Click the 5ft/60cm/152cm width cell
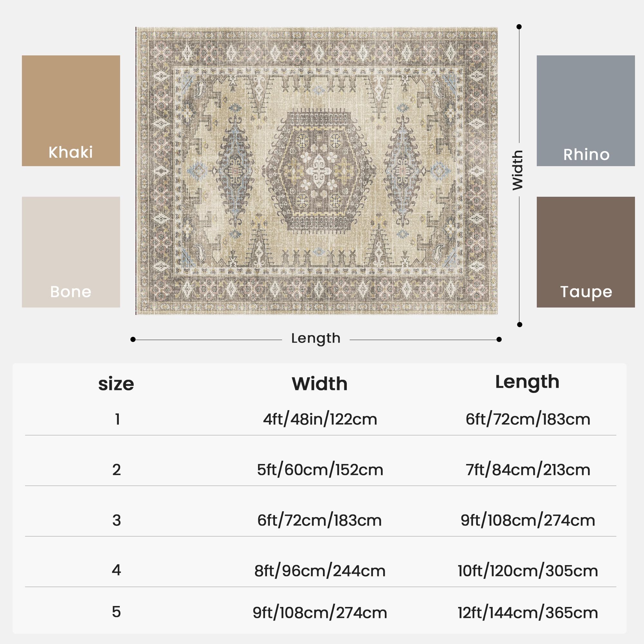Screen dimensions: 644x644 (320, 470)
